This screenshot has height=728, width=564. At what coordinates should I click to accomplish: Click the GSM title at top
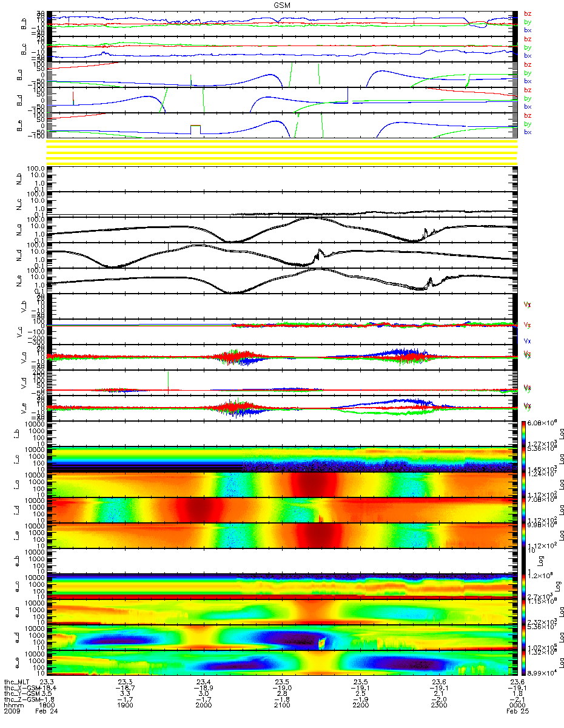(x=282, y=4)
